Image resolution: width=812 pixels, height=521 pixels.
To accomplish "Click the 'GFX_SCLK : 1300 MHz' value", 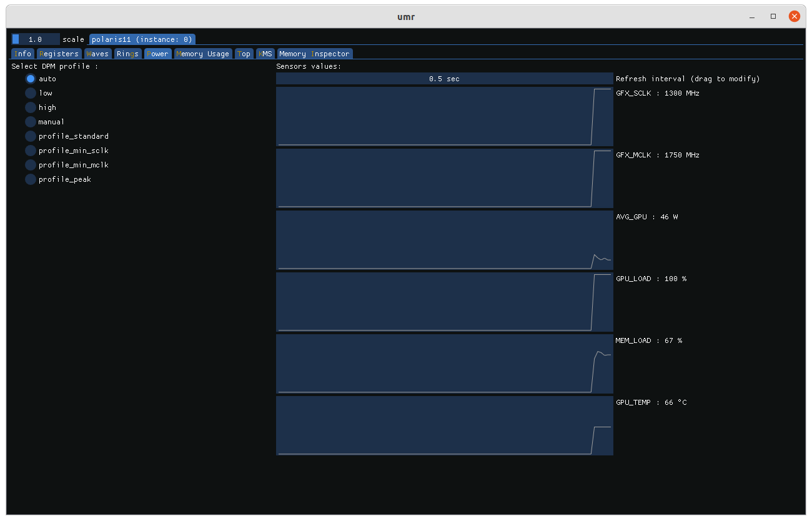I will 658,93.
